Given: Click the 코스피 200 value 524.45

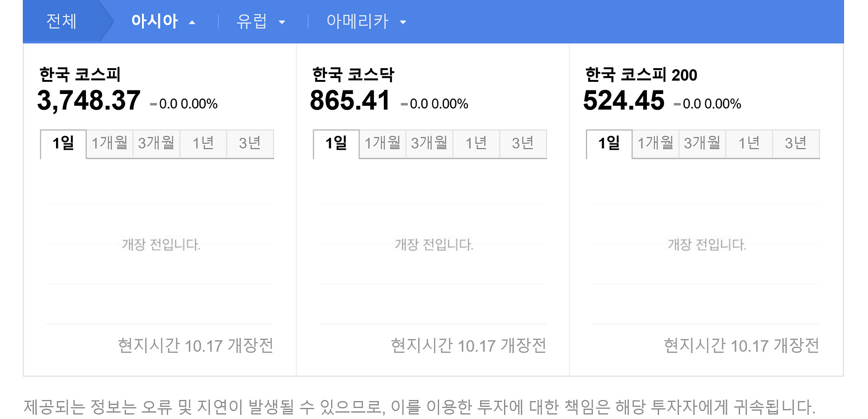Looking at the screenshot, I should [x=624, y=100].
